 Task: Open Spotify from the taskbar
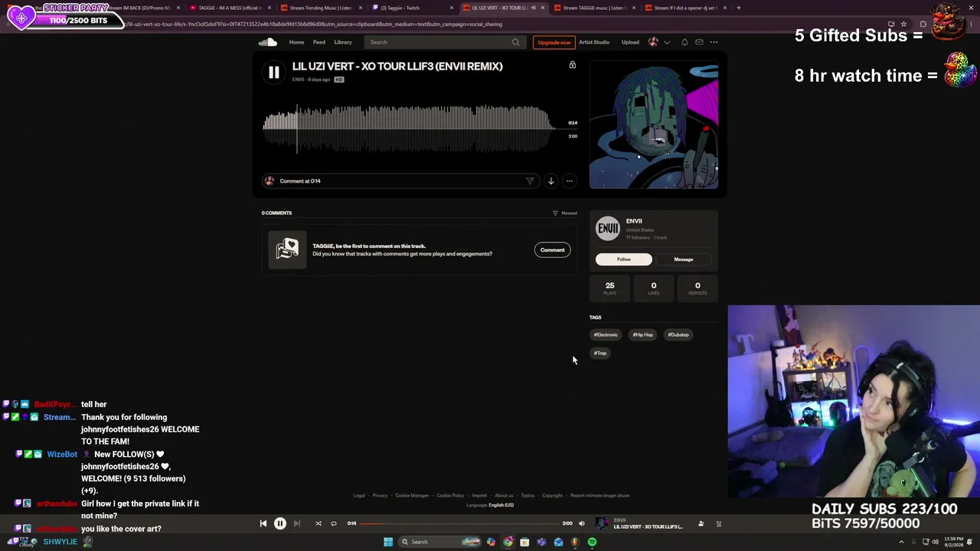(x=592, y=542)
